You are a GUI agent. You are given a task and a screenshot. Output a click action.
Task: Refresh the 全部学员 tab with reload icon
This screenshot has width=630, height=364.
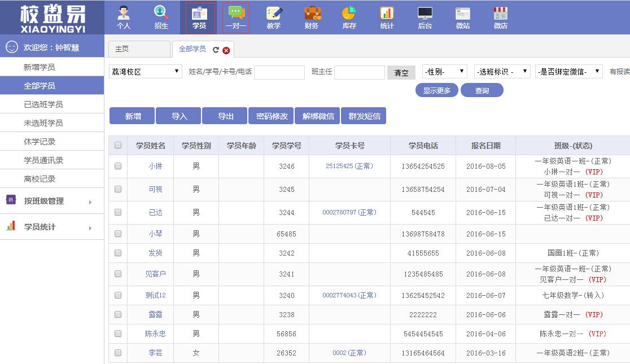click(x=216, y=50)
